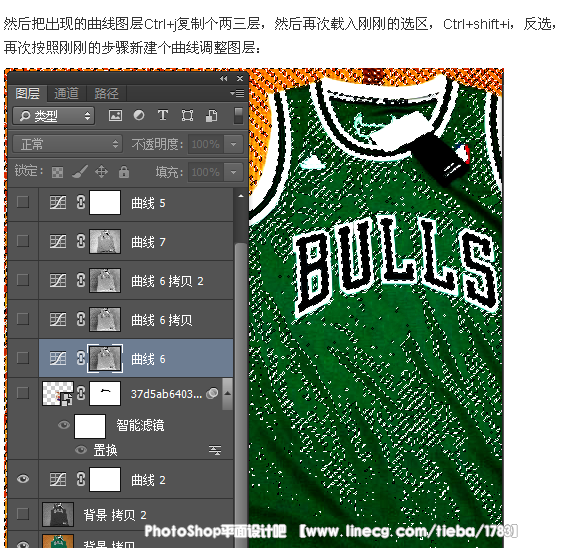This screenshot has width=568, height=548.
Task: Click mask link icon on 37d5ab6403 layer
Action: (81, 393)
